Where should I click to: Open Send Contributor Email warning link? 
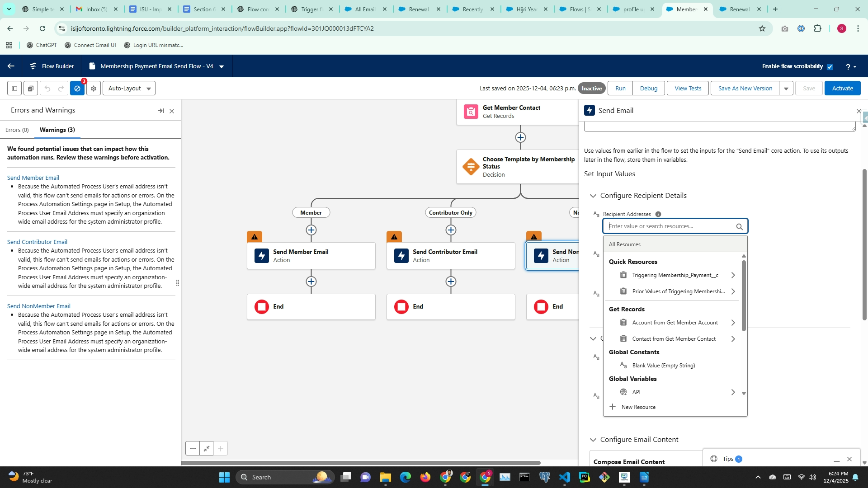37,242
